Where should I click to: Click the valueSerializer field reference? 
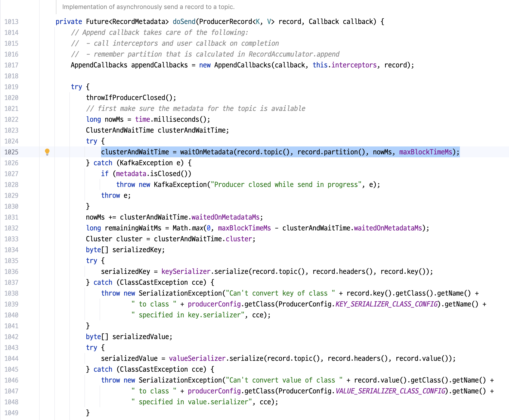(x=197, y=358)
